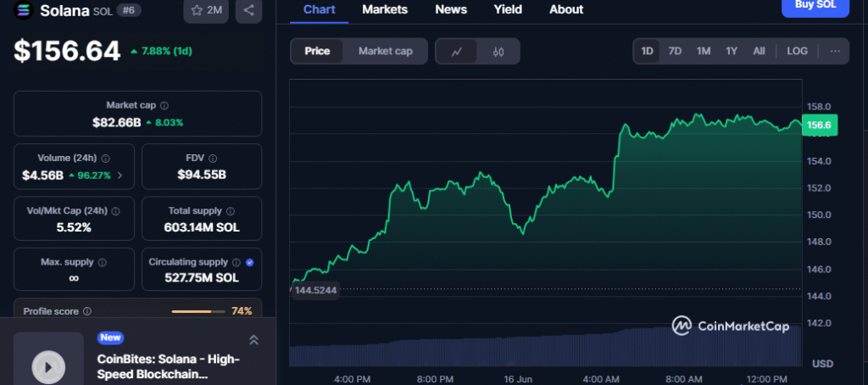Click the Solana logo icon
The width and height of the screenshot is (868, 385).
tap(23, 10)
